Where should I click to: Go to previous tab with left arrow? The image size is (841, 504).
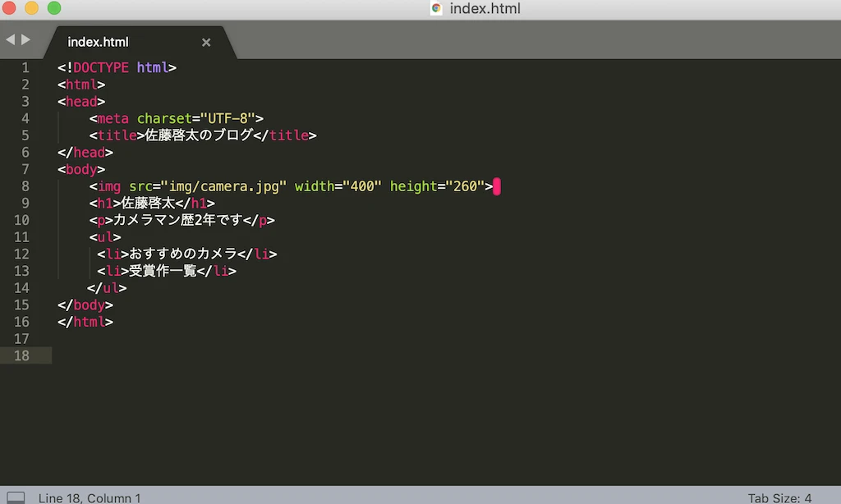coord(10,39)
